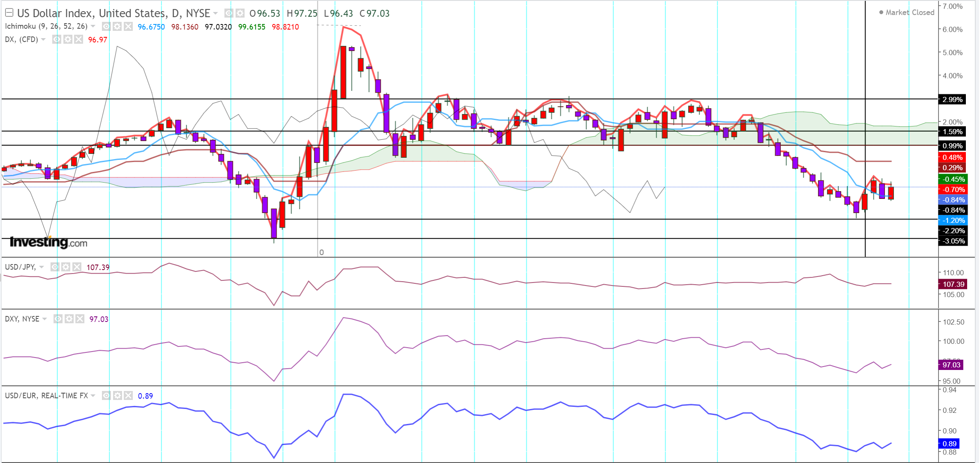
Task: Toggle visibility of DXY, NYSE series
Action: tap(58, 319)
